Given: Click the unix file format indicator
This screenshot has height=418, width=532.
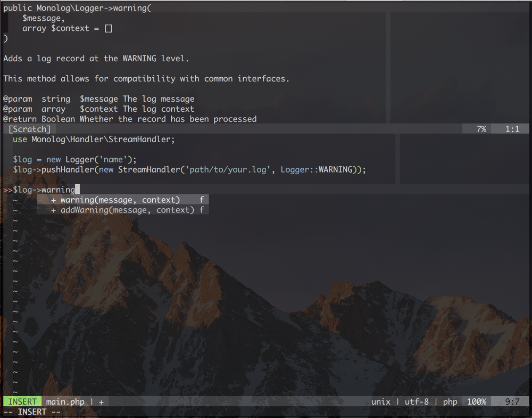Looking at the screenshot, I should (x=380, y=402).
